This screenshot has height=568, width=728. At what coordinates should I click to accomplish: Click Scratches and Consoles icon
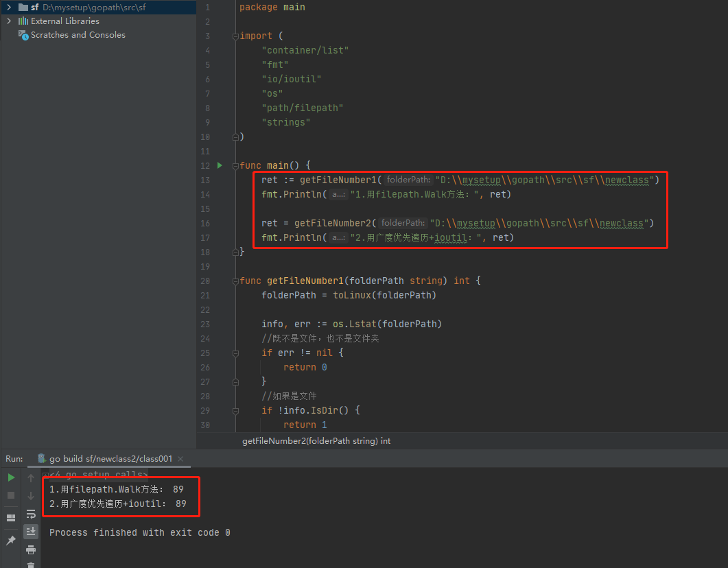pos(23,35)
